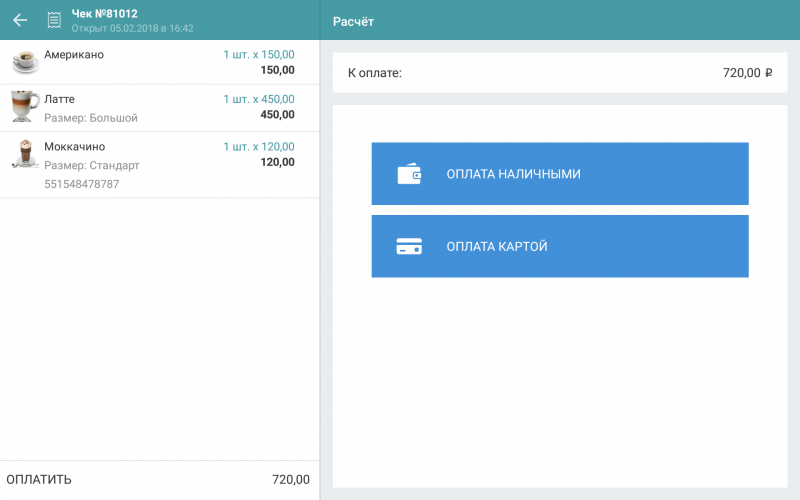Click the К оплате amount row
This screenshot has width=800, height=500.
click(559, 73)
